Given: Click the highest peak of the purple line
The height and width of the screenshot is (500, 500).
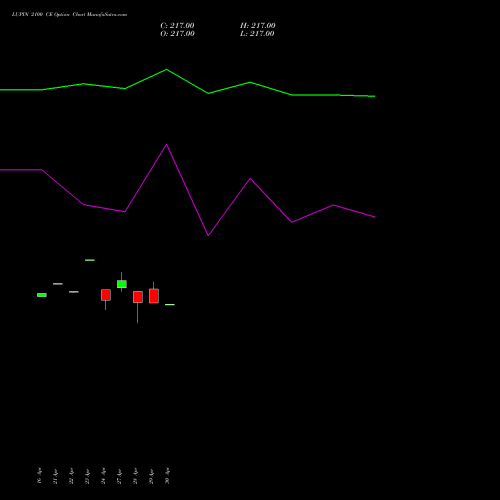Looking at the screenshot, I should coord(167,145).
